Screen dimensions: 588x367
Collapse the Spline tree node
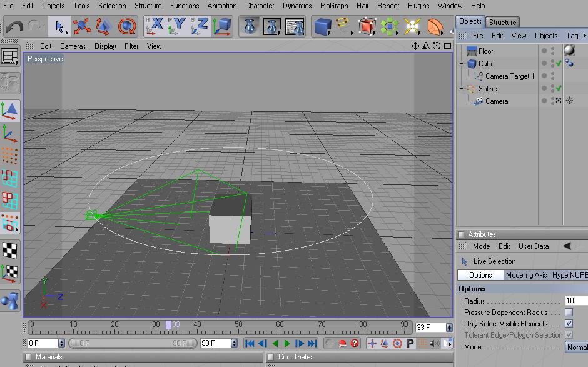coord(462,89)
